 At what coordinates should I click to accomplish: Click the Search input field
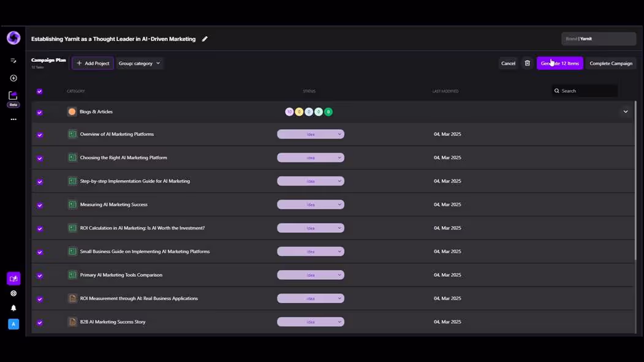click(x=584, y=91)
